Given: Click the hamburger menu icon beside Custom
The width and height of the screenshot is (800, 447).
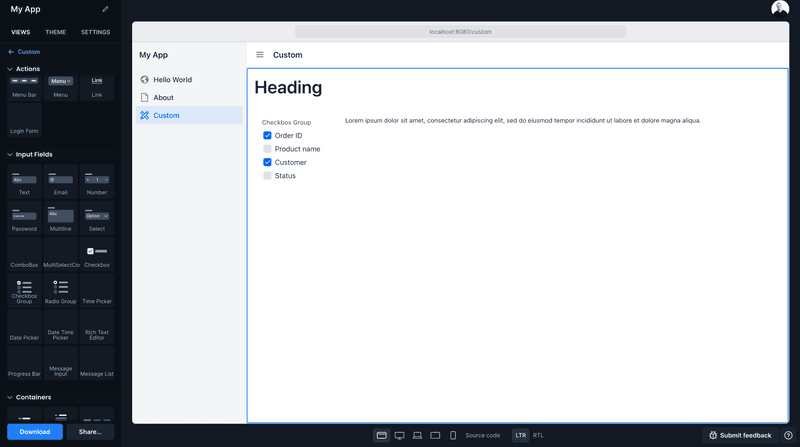Looking at the screenshot, I should coord(260,55).
